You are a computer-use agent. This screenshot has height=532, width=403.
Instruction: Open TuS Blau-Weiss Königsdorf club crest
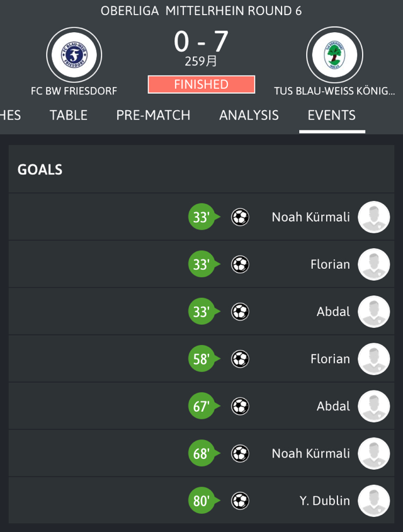pos(334,55)
